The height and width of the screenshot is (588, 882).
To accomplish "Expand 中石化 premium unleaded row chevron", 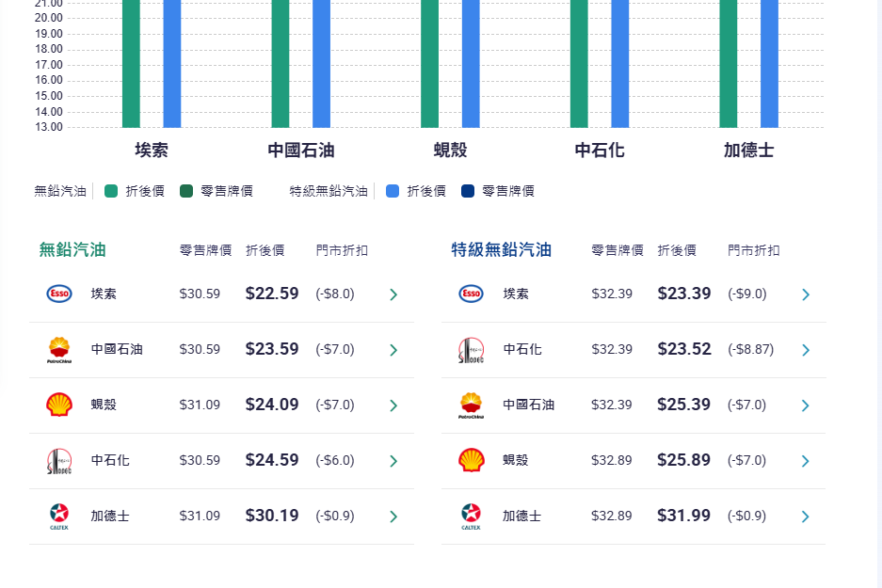I will tap(806, 350).
